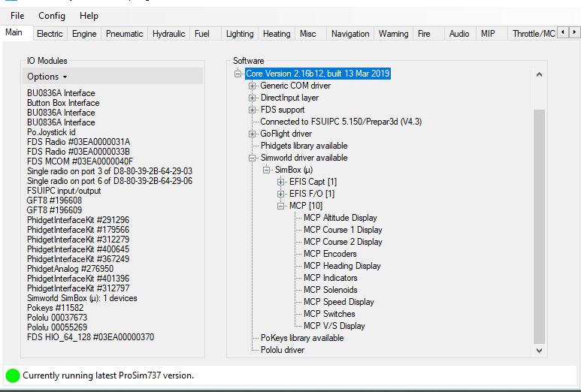The image size is (581, 392).
Task: Expand the EFIS F/O [1] node
Action: pos(281,194)
